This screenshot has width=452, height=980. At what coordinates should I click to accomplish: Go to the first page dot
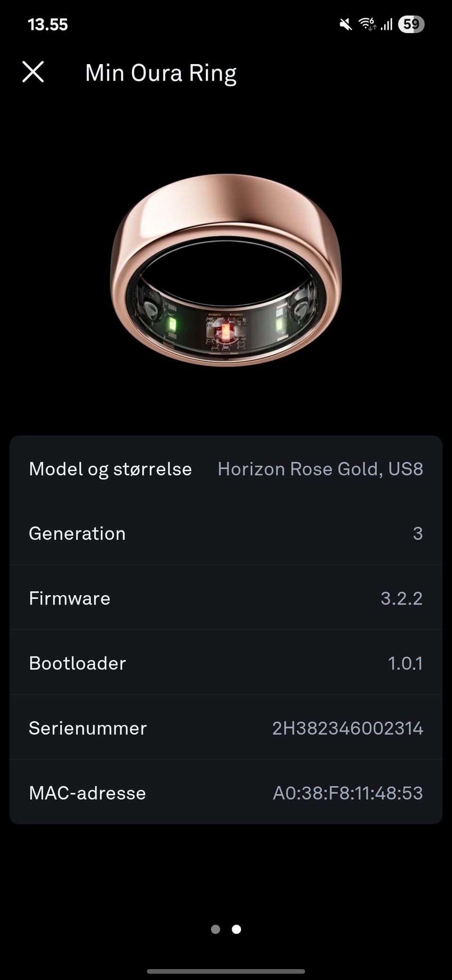216,929
